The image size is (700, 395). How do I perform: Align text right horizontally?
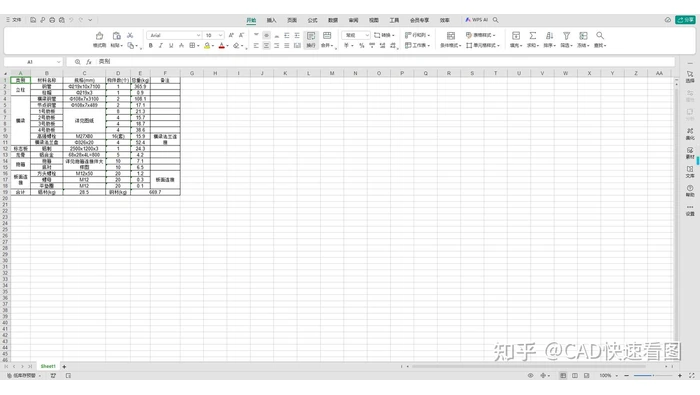277,46
